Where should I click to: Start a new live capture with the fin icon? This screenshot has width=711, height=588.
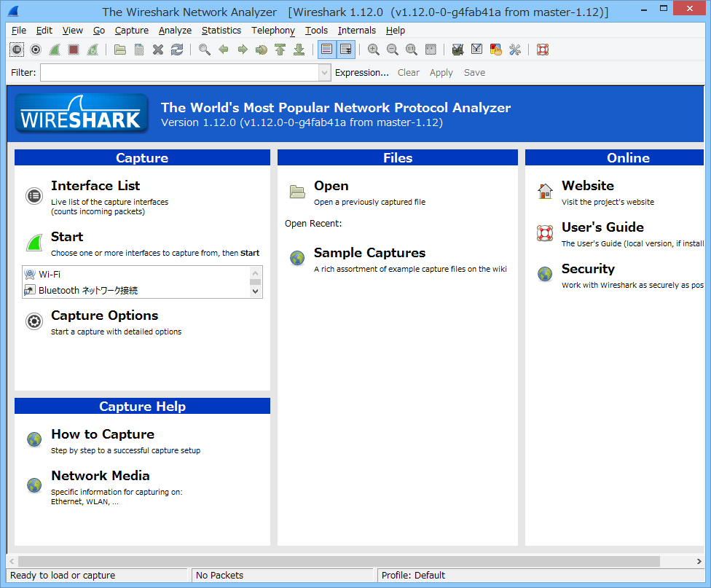[54, 50]
